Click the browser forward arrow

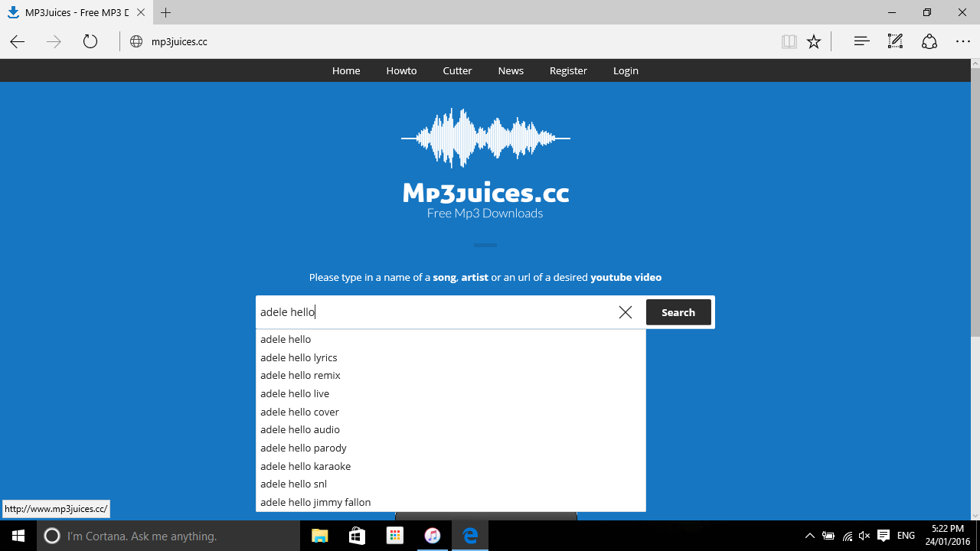pyautogui.click(x=54, y=42)
